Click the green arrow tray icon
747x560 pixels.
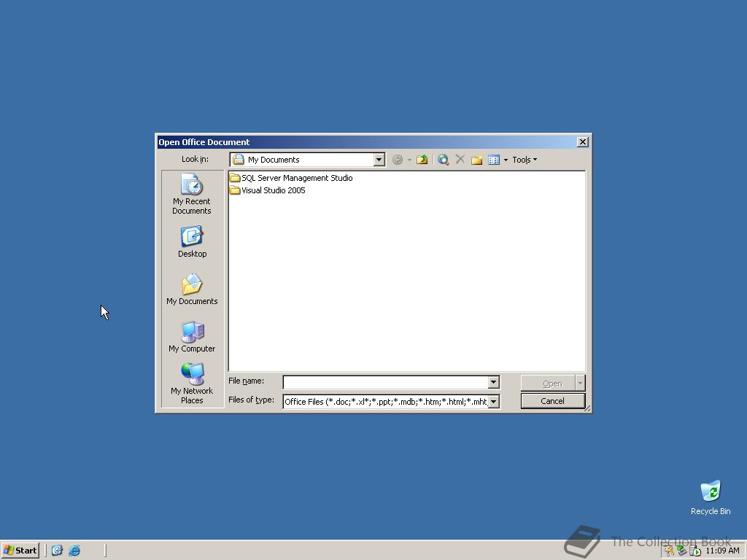(x=695, y=551)
